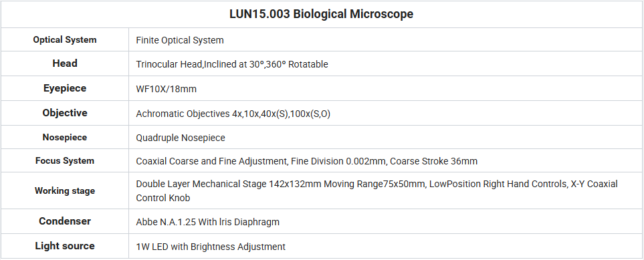Select the Optical System row label
The width and height of the screenshot is (644, 260).
pos(65,40)
